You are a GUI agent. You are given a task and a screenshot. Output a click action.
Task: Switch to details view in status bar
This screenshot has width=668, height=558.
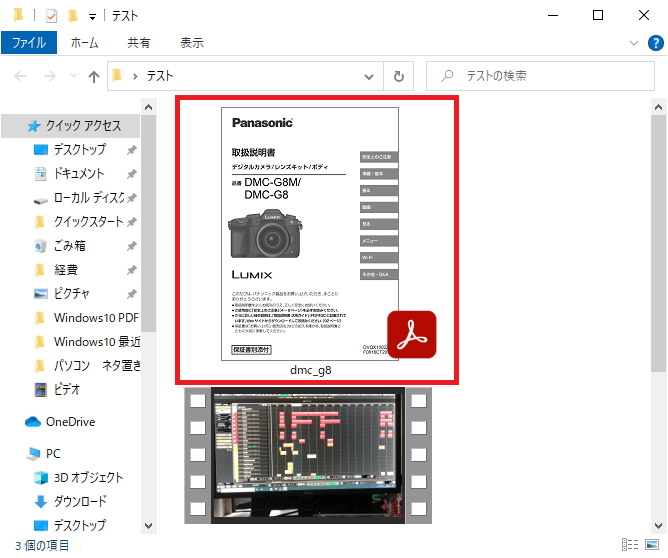630,545
